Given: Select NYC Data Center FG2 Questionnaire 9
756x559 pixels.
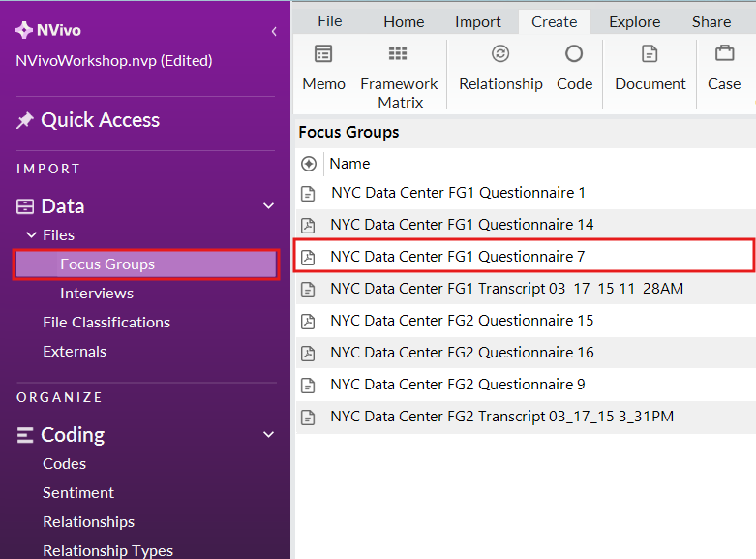Looking at the screenshot, I should 458,385.
